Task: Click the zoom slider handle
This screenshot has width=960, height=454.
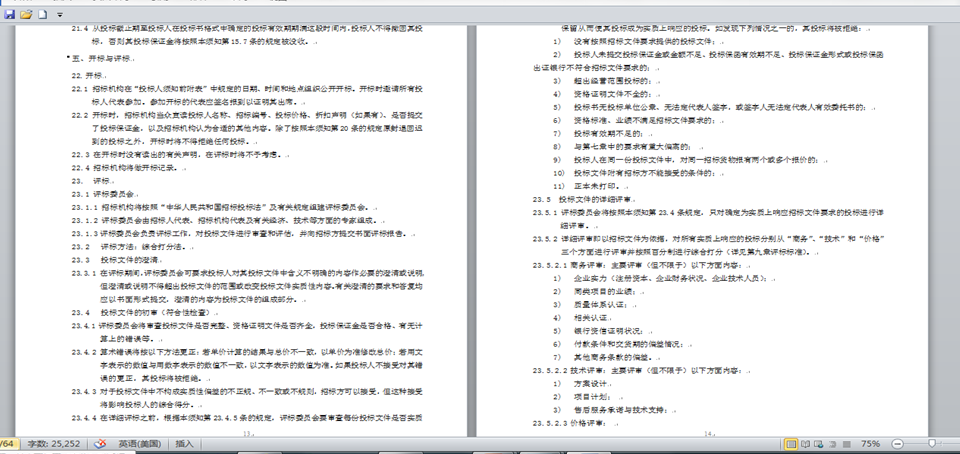Action: point(932,444)
